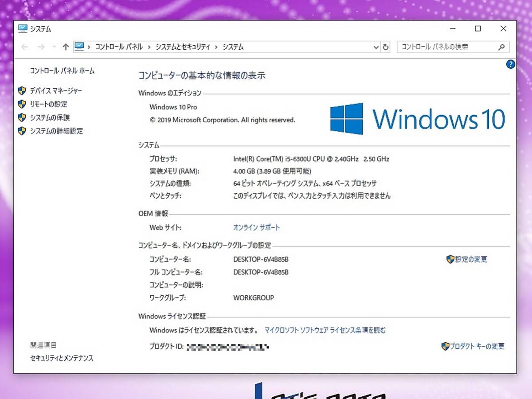Image resolution: width=532 pixels, height=399 pixels.
Task: Open recent locations dropdown arrow
Action: click(54, 47)
